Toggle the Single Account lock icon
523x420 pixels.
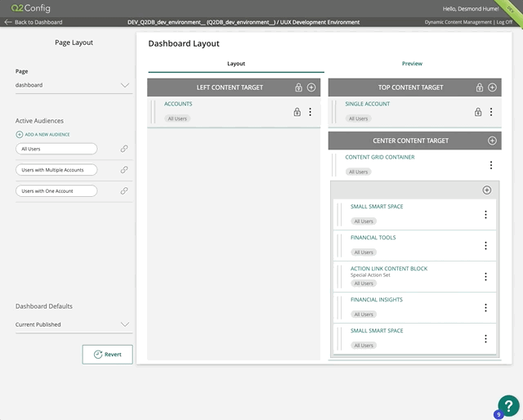pyautogui.click(x=478, y=112)
